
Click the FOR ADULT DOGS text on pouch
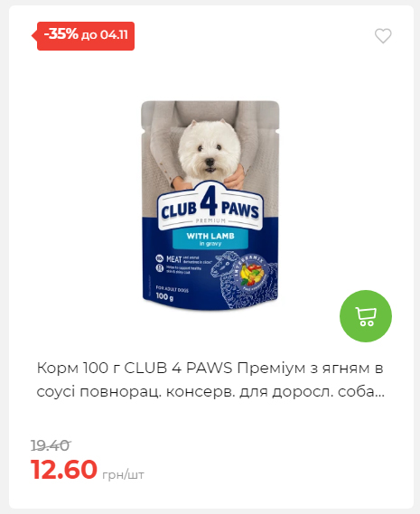[173, 289]
